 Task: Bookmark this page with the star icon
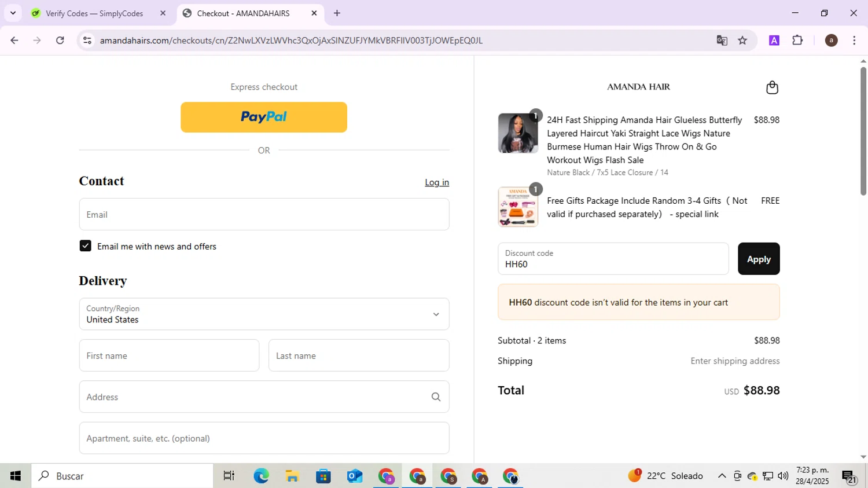click(x=742, y=41)
